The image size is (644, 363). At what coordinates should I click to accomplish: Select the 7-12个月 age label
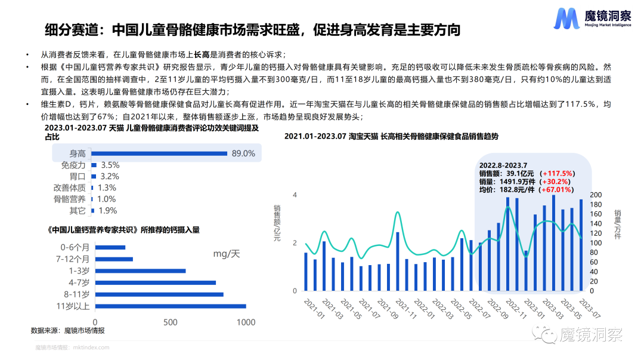[x=73, y=259]
